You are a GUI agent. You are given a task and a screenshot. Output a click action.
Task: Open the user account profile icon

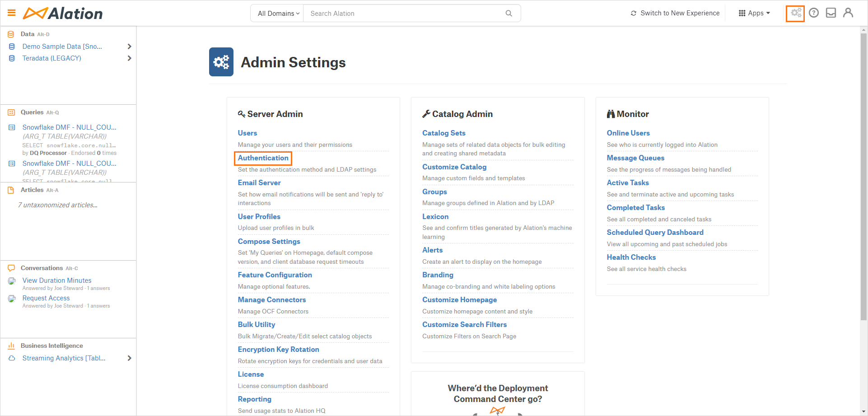(x=848, y=13)
